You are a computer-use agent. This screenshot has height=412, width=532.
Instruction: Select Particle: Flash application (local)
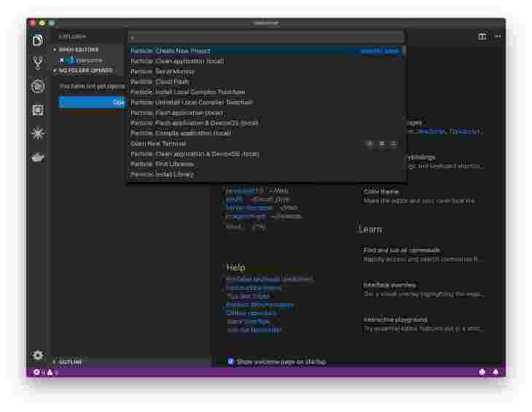[267, 113]
